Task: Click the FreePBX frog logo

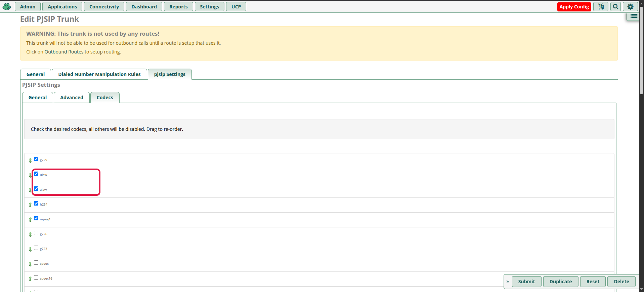Action: 7,6
